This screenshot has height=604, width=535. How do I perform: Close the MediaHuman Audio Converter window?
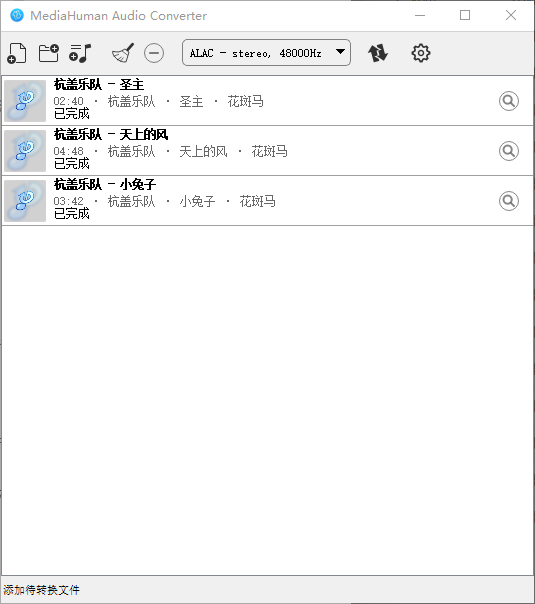click(511, 15)
